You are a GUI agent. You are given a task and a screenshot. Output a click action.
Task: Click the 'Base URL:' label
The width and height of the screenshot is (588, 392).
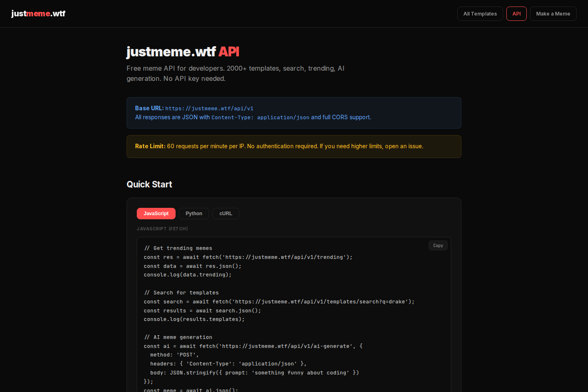(x=149, y=108)
